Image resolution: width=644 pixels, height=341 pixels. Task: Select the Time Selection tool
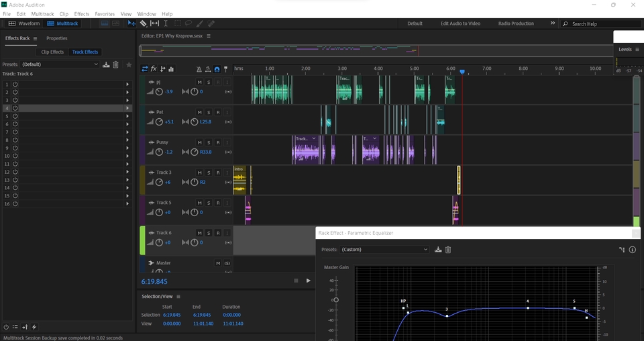166,23
